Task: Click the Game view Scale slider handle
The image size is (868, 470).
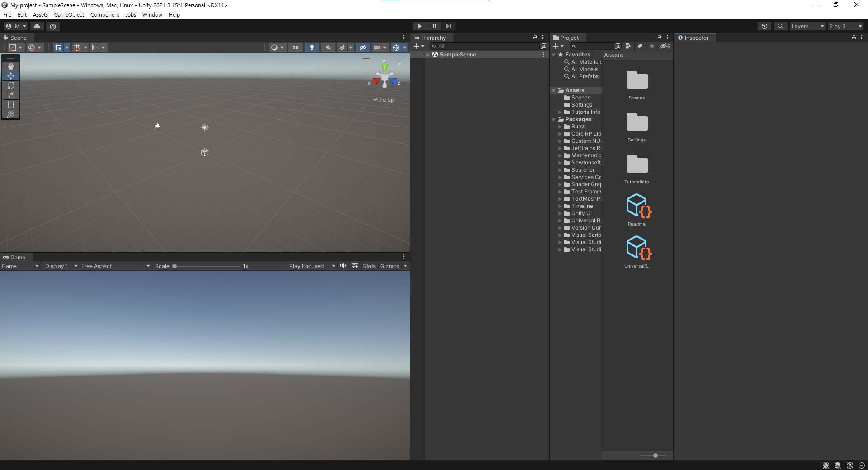Action: pyautogui.click(x=175, y=266)
